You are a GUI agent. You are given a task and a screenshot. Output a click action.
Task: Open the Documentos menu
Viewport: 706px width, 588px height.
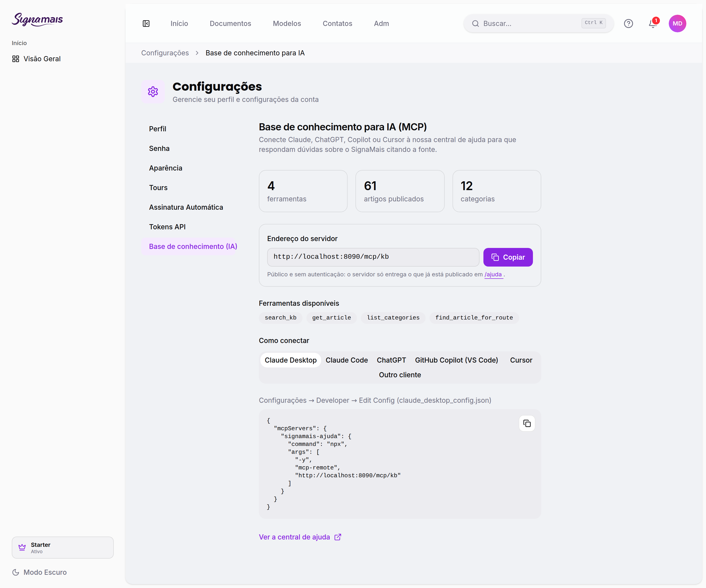(230, 24)
